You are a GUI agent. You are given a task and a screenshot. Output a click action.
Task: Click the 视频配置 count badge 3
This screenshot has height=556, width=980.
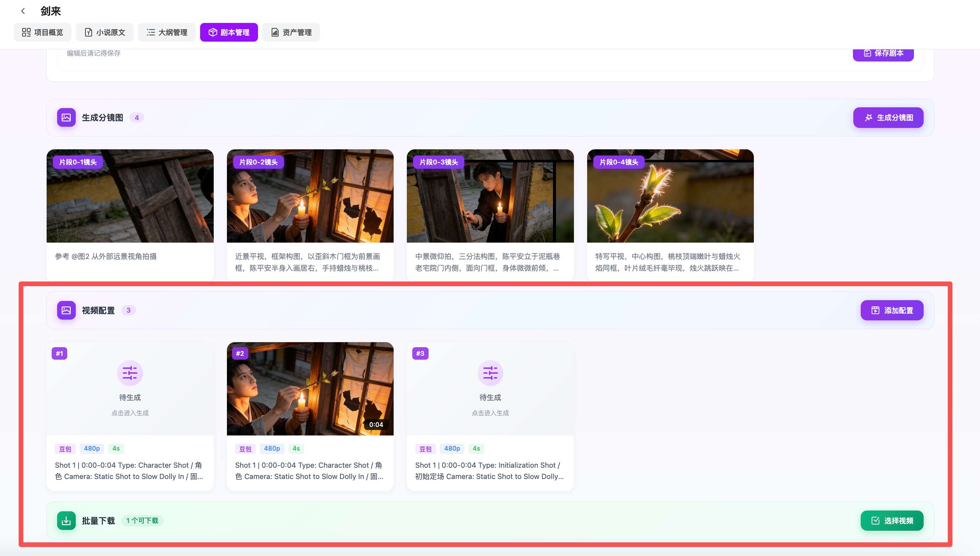tap(129, 310)
